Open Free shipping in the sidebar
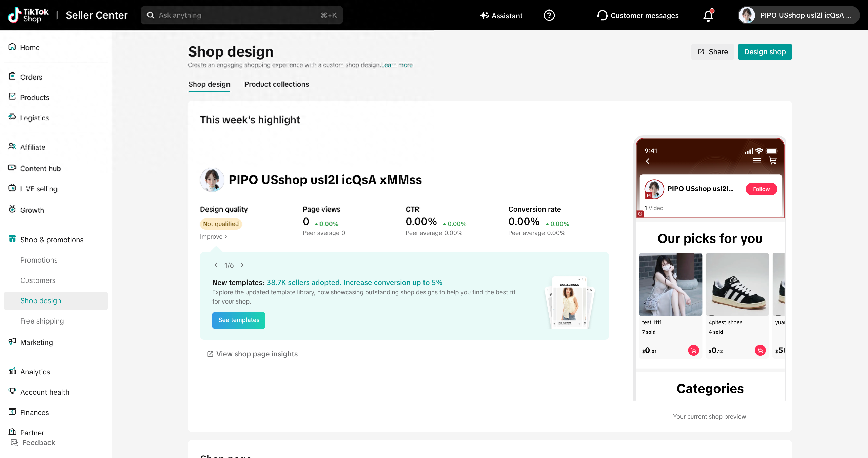This screenshot has width=868, height=458. click(42, 321)
